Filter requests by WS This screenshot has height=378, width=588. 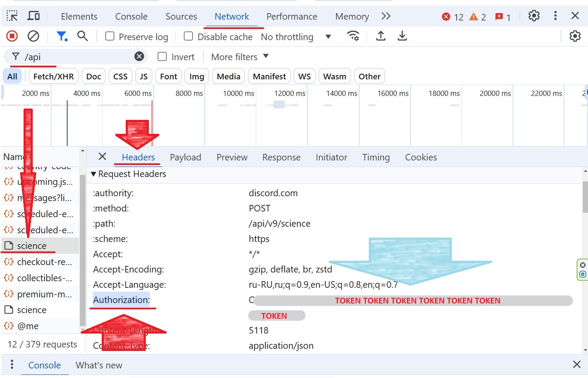pos(305,76)
